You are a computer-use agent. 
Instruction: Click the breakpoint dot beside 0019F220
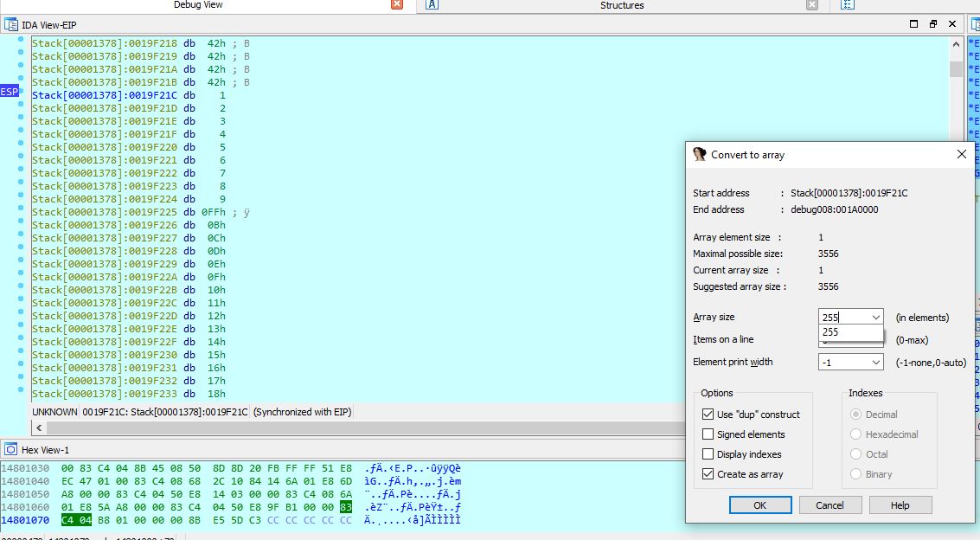pos(21,143)
